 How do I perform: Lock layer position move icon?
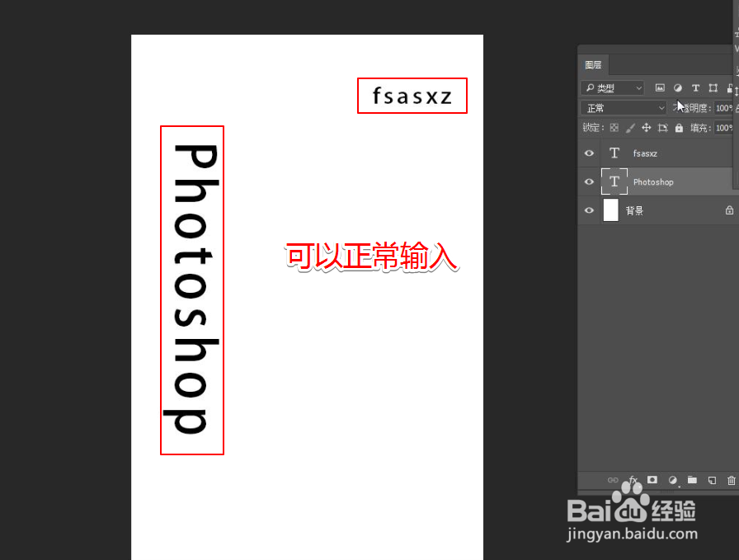click(x=646, y=127)
